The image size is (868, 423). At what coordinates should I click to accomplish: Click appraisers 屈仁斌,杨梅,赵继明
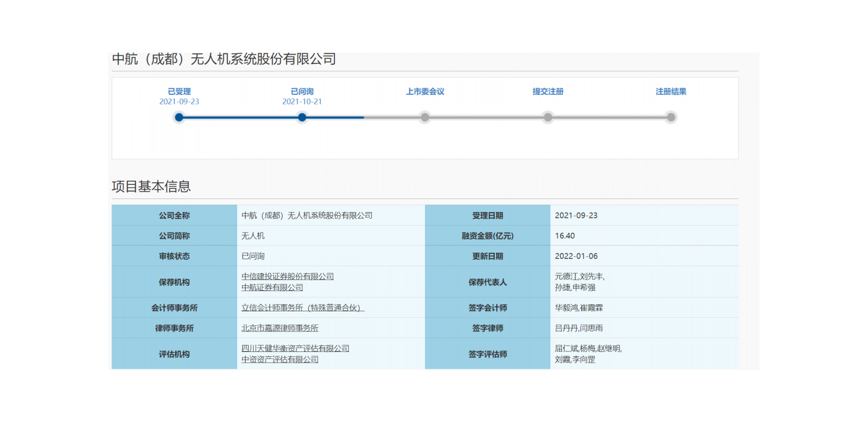pyautogui.click(x=588, y=348)
